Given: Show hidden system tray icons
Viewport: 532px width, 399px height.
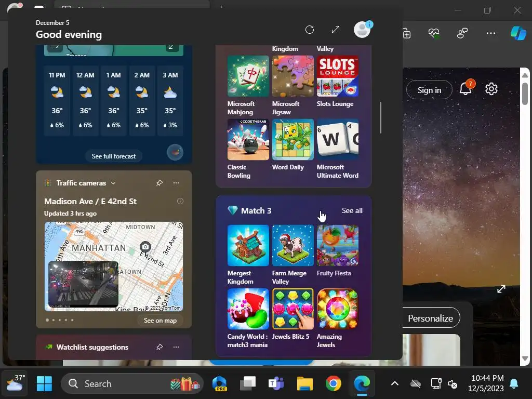Looking at the screenshot, I should click(x=395, y=384).
